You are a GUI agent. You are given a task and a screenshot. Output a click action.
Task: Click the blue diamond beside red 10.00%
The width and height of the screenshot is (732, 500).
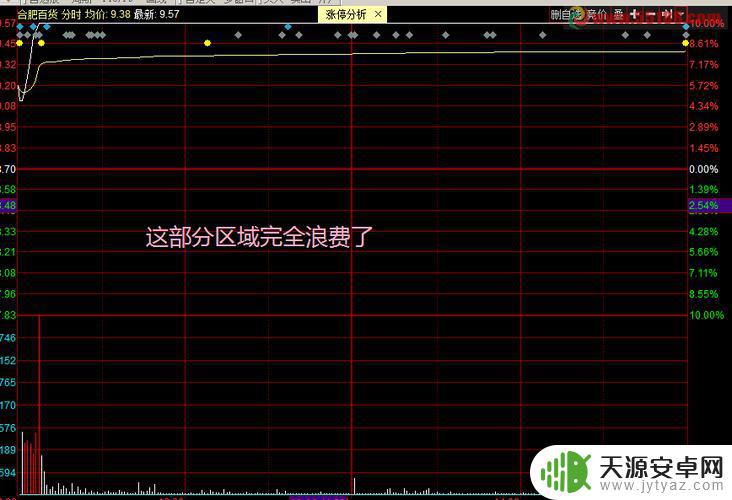click(685, 27)
